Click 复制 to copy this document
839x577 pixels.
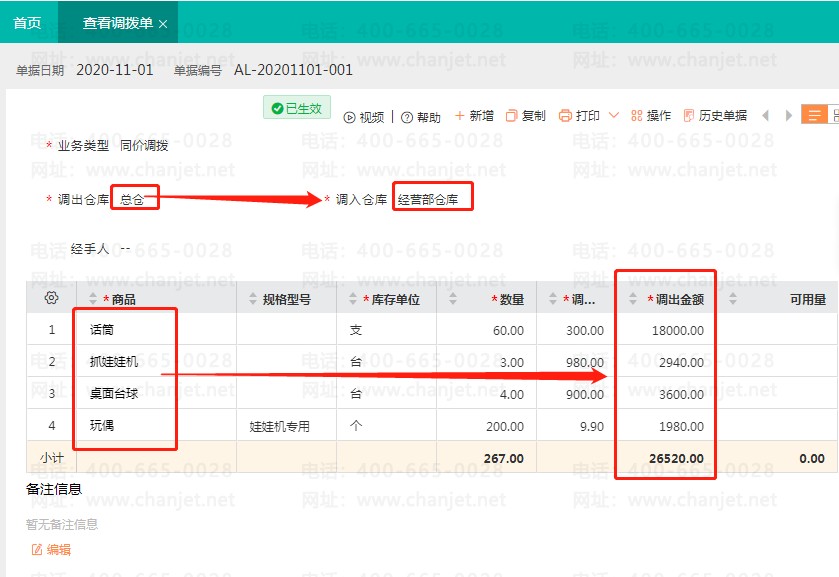526,116
